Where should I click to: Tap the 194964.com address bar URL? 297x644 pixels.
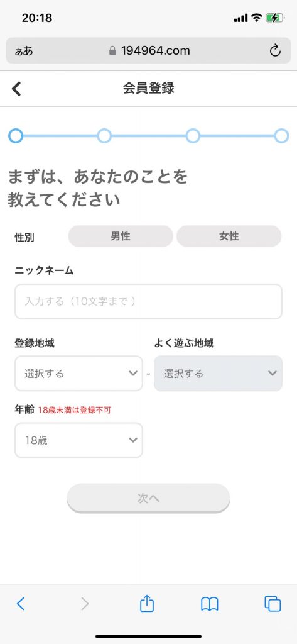pos(156,50)
